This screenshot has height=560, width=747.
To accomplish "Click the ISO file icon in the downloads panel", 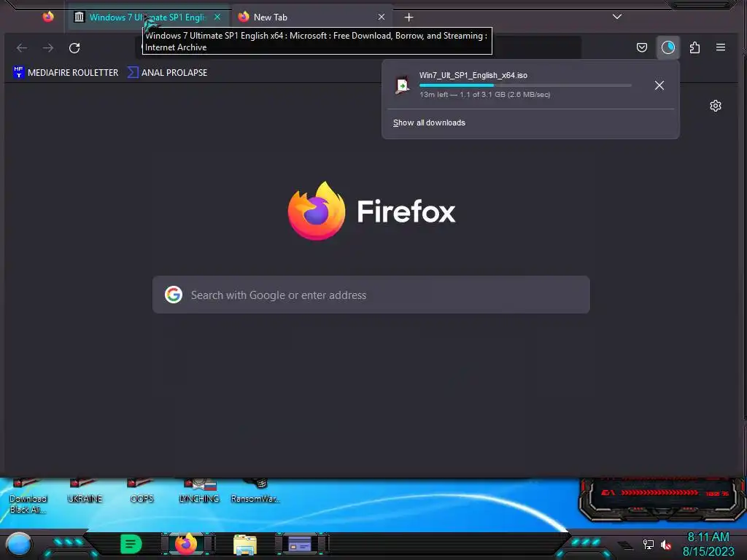I will [403, 85].
